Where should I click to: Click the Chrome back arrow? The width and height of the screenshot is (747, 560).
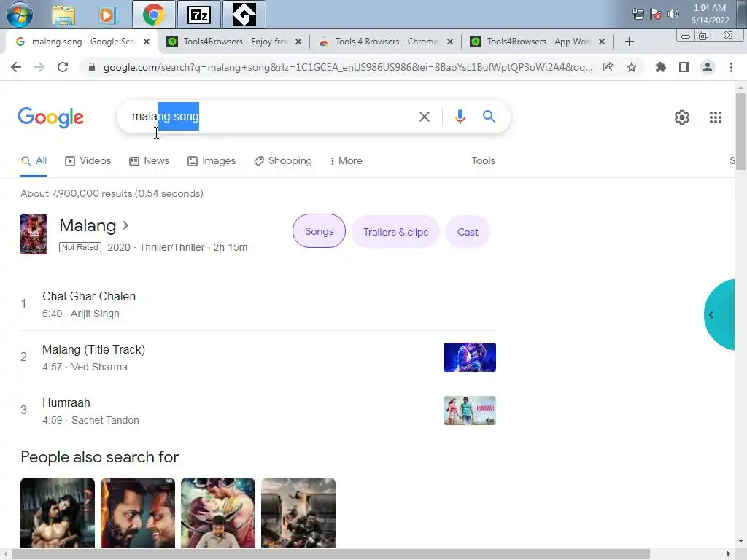pyautogui.click(x=16, y=67)
